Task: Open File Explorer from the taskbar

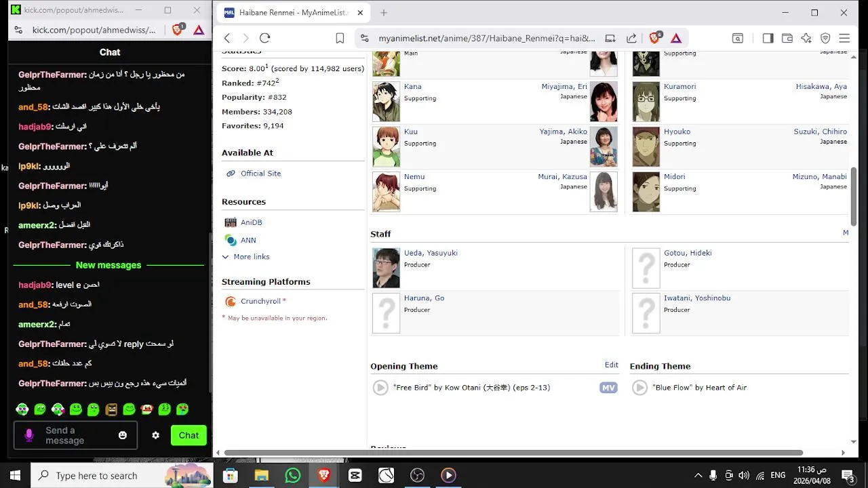Action: coord(262,475)
